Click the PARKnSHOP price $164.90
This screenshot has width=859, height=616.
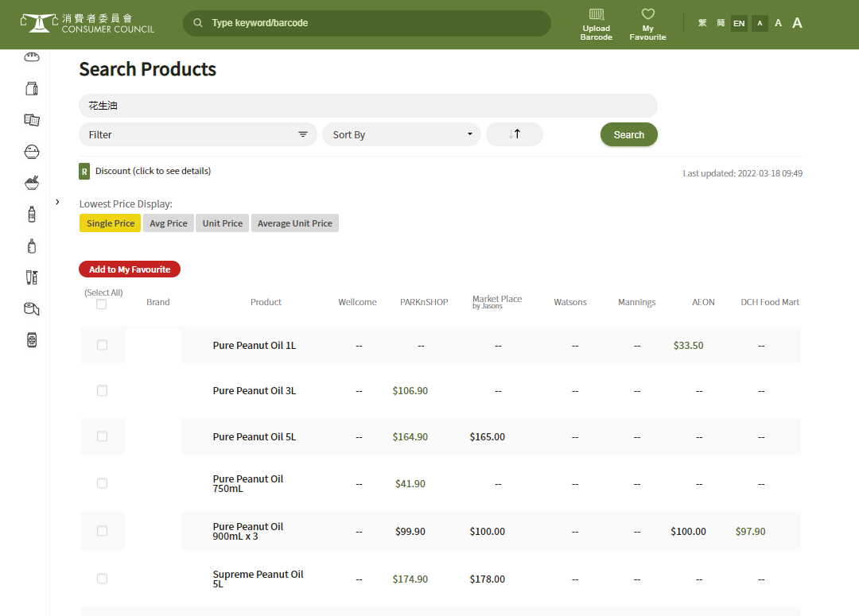(410, 437)
